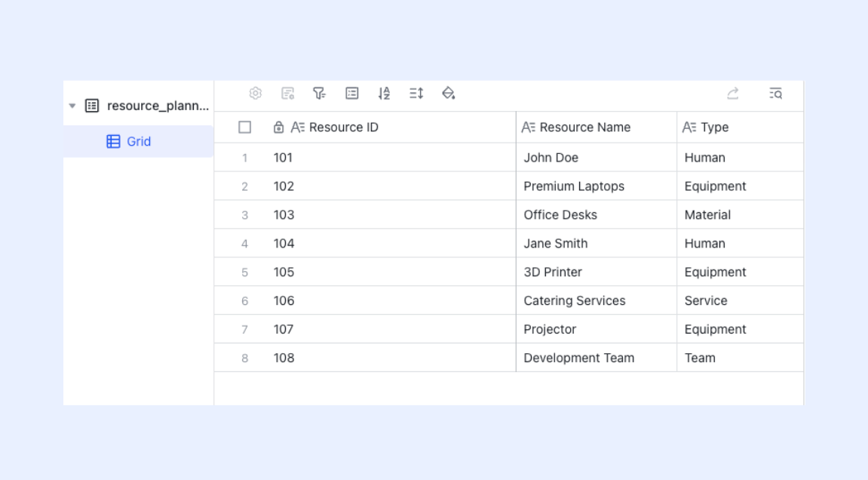Open the Type column header menu
The image size is (868, 480).
pyautogui.click(x=740, y=128)
